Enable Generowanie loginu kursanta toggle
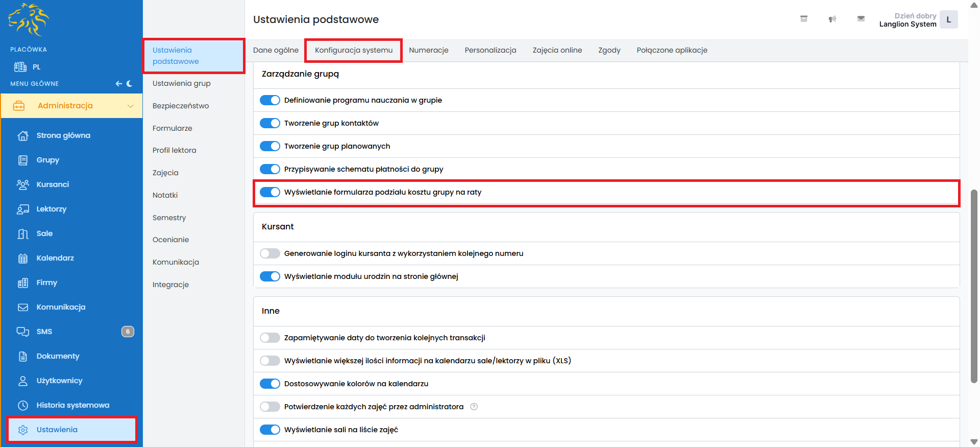Screen dimensions: 980x447 pyautogui.click(x=270, y=253)
